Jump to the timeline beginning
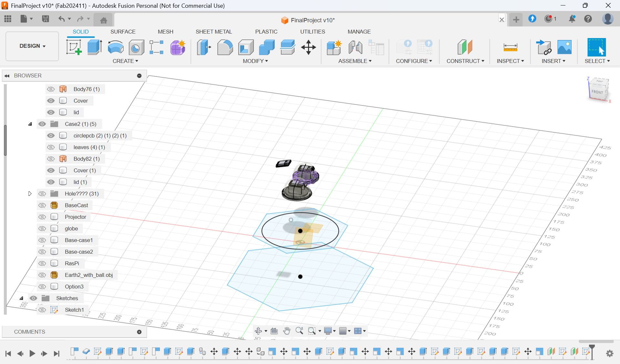The width and height of the screenshot is (620, 364). point(8,354)
